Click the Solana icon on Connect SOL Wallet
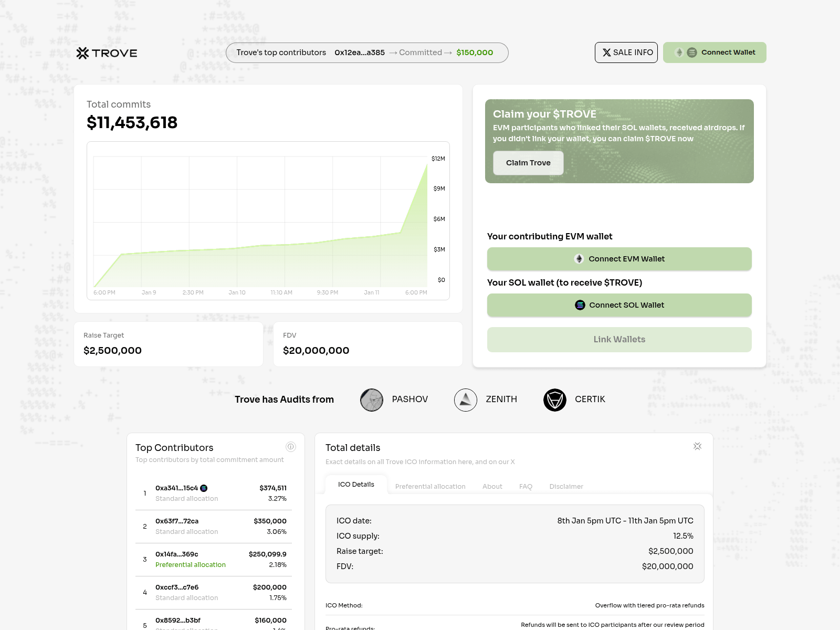 click(581, 304)
